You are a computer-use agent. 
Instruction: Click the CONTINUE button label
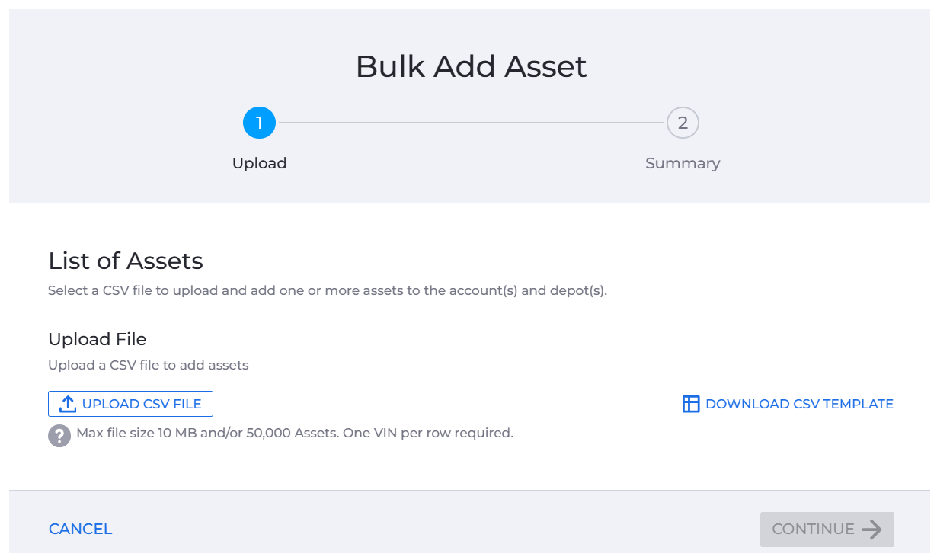(x=813, y=529)
